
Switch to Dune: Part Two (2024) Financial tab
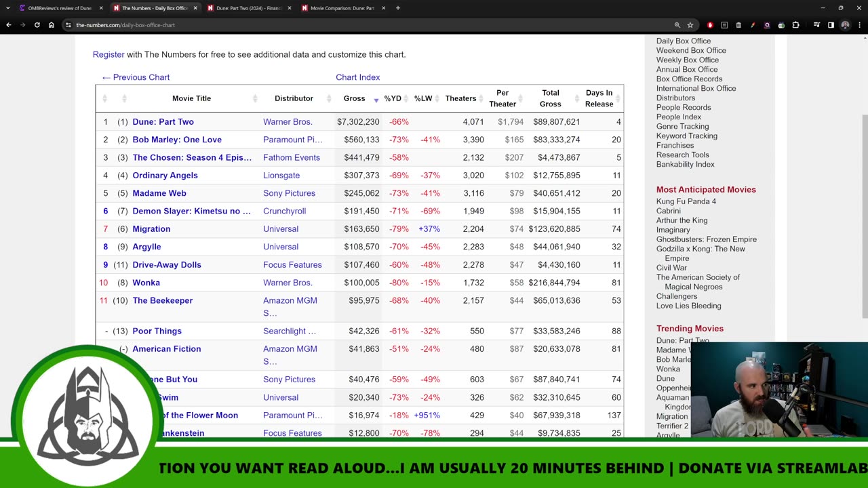(249, 8)
